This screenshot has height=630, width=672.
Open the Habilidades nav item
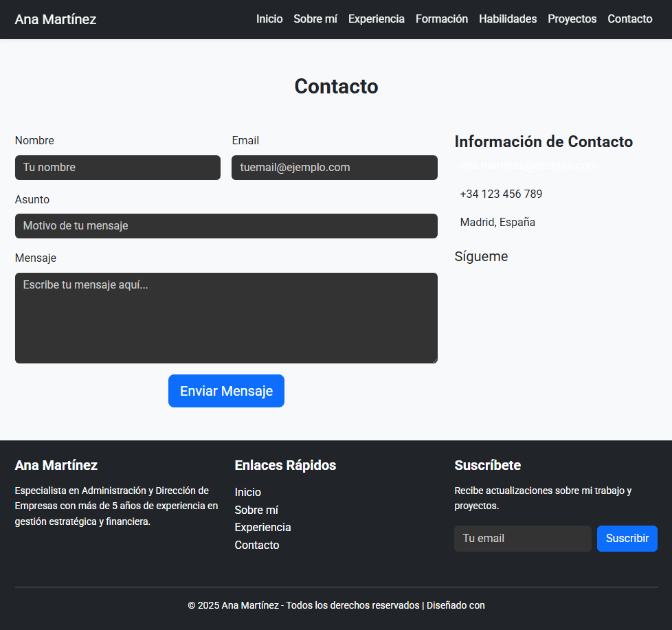pos(508,19)
